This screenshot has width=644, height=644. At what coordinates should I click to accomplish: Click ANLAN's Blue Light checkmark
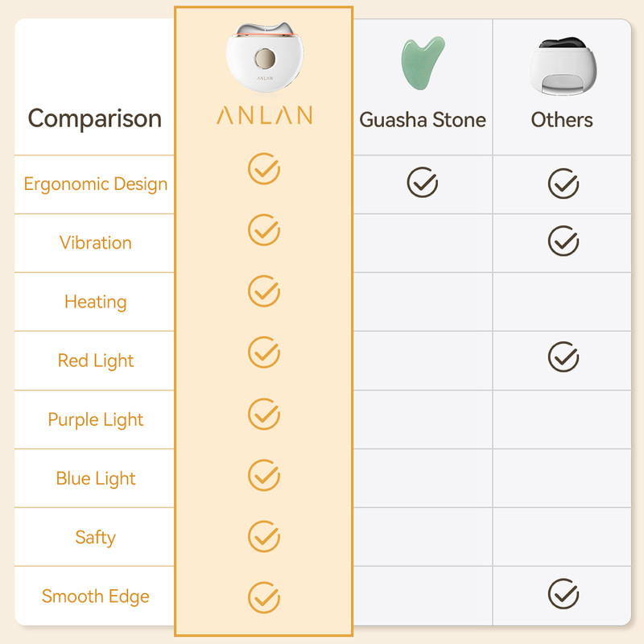tap(263, 475)
